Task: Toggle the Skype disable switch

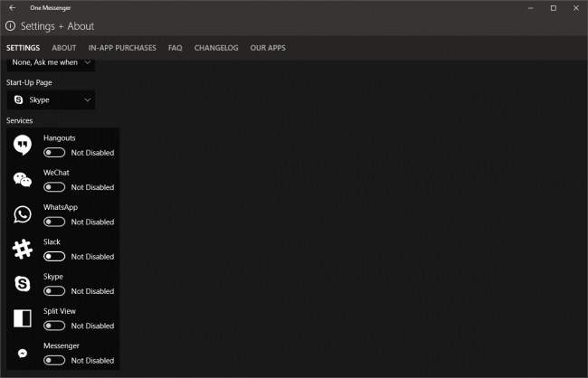Action: pyautogui.click(x=54, y=291)
